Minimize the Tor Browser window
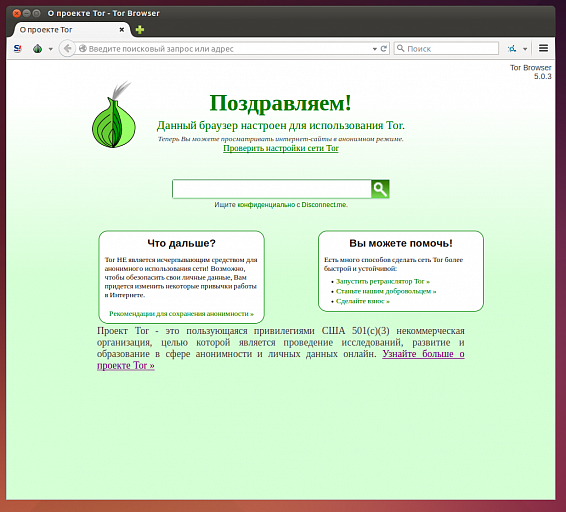 coord(26,13)
